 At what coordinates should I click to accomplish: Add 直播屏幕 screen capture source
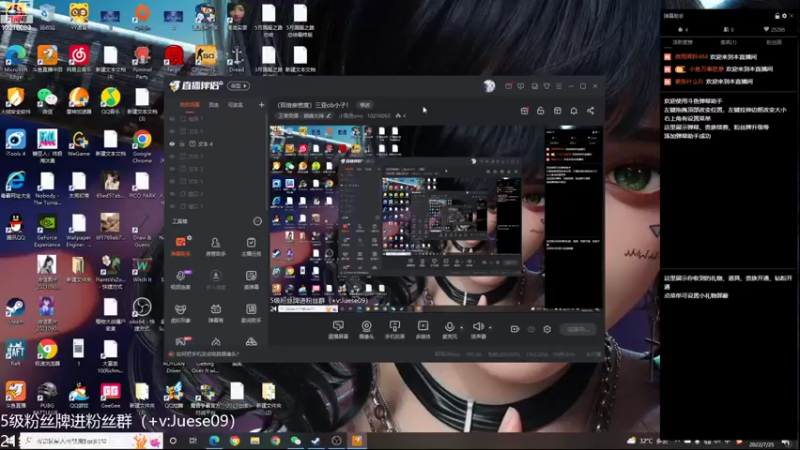(338, 330)
